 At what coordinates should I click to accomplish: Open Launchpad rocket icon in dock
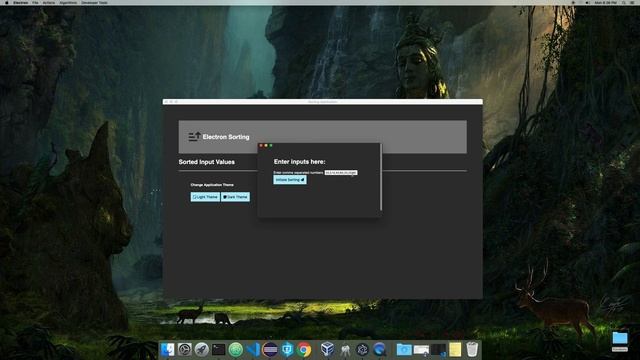[x=202, y=349]
